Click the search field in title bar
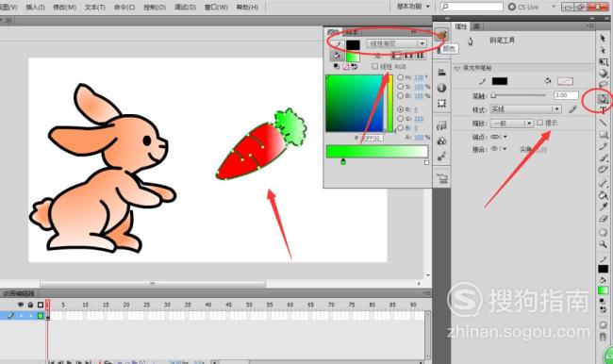 click(x=472, y=7)
